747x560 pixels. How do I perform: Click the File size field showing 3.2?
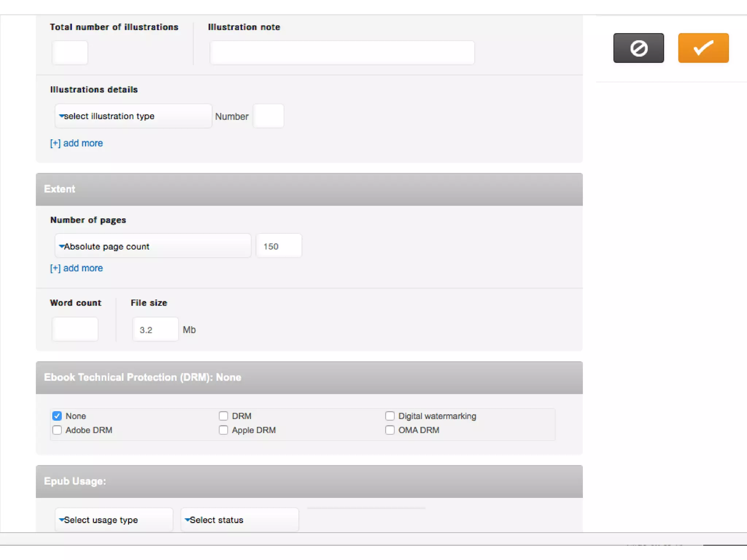tap(155, 330)
